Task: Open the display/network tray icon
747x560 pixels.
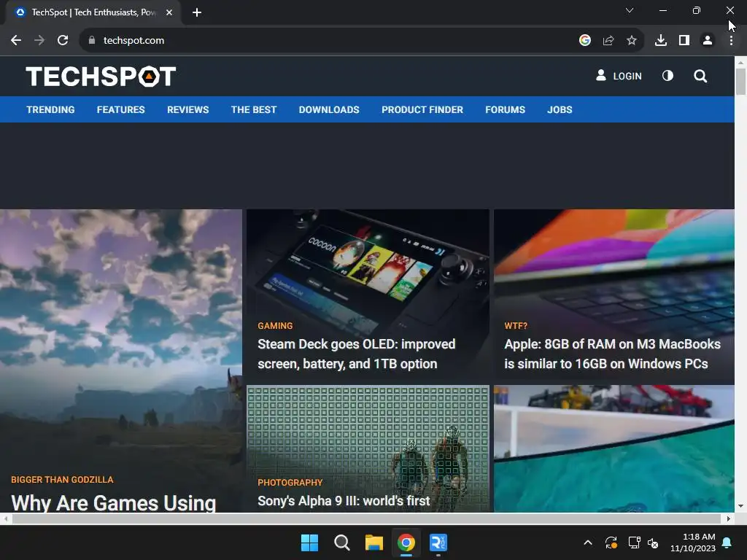Action: click(634, 542)
